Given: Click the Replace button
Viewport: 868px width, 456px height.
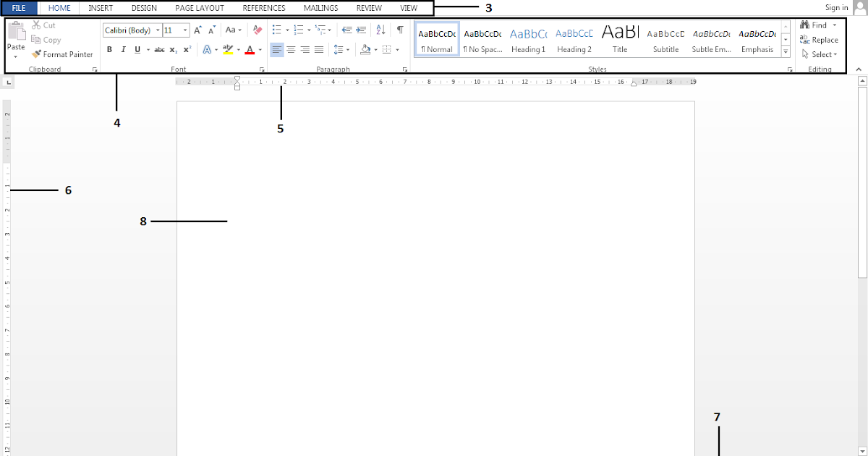Looking at the screenshot, I should tap(819, 40).
